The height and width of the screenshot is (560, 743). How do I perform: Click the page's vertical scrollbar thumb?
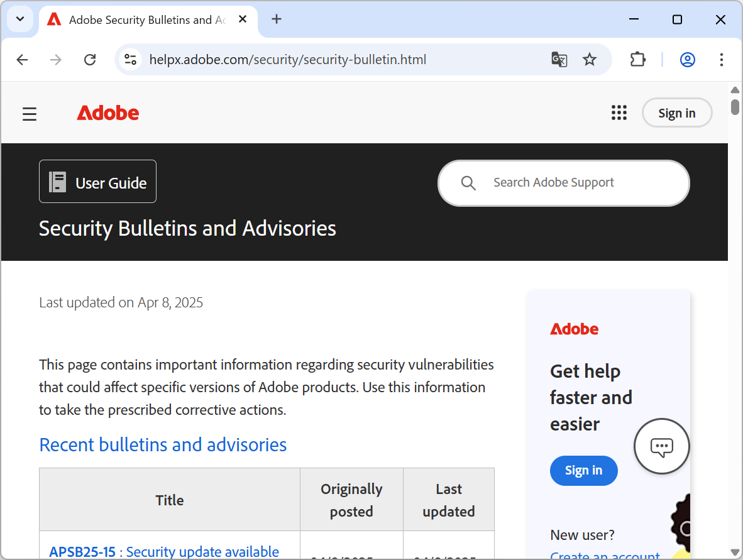point(735,106)
